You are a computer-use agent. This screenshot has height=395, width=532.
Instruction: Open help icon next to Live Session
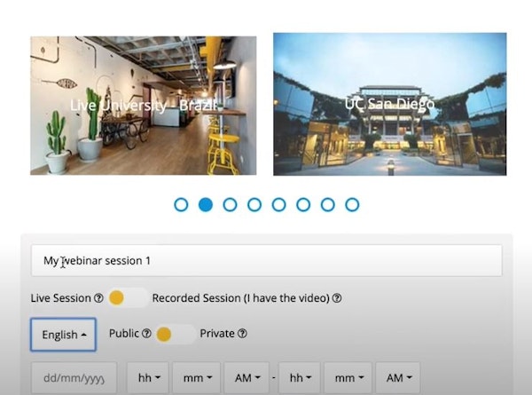click(x=98, y=298)
